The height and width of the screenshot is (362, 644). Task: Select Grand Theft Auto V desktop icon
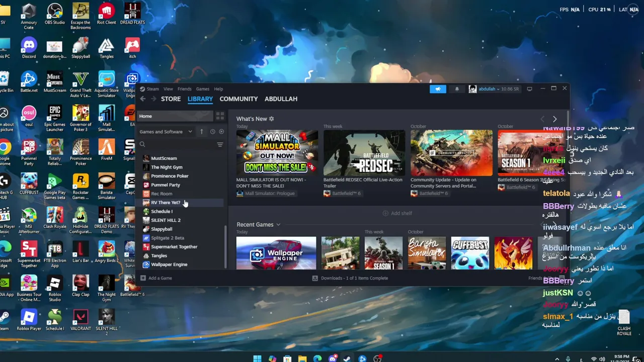click(x=80, y=85)
